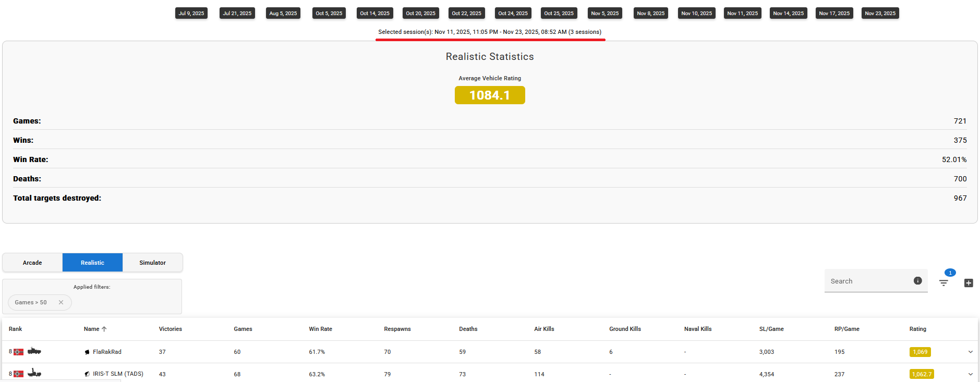Choose the Nov 17, 2025 session
The width and height of the screenshot is (980, 382).
(834, 13)
